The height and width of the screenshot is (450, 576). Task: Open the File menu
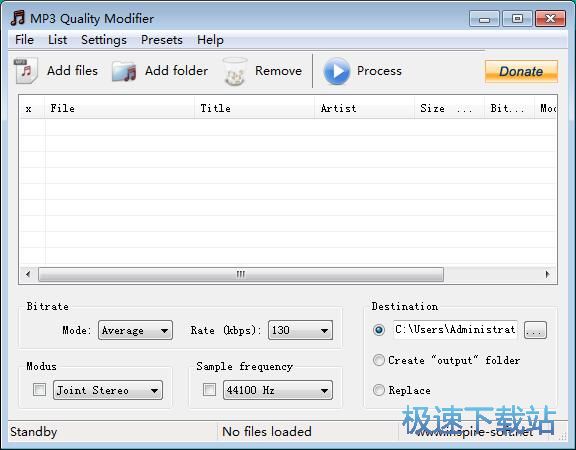point(24,40)
